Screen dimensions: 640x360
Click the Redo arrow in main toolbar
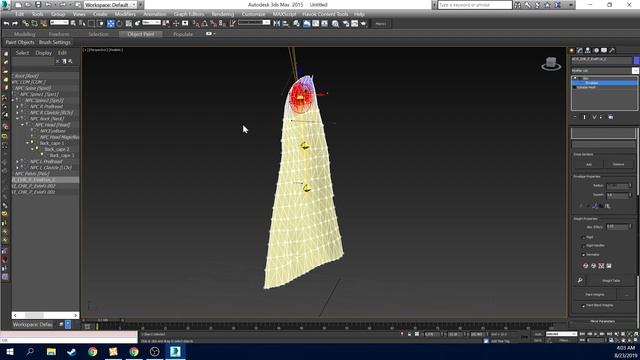click(x=15, y=24)
